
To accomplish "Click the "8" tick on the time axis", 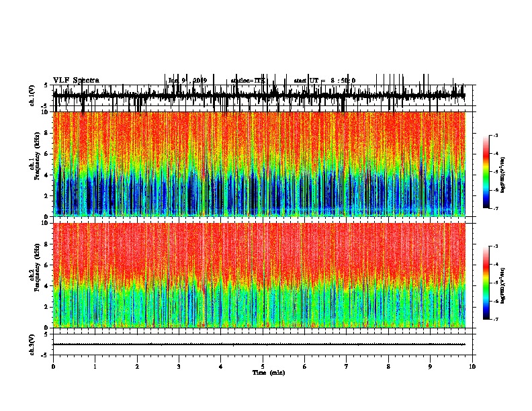I will (x=388, y=367).
